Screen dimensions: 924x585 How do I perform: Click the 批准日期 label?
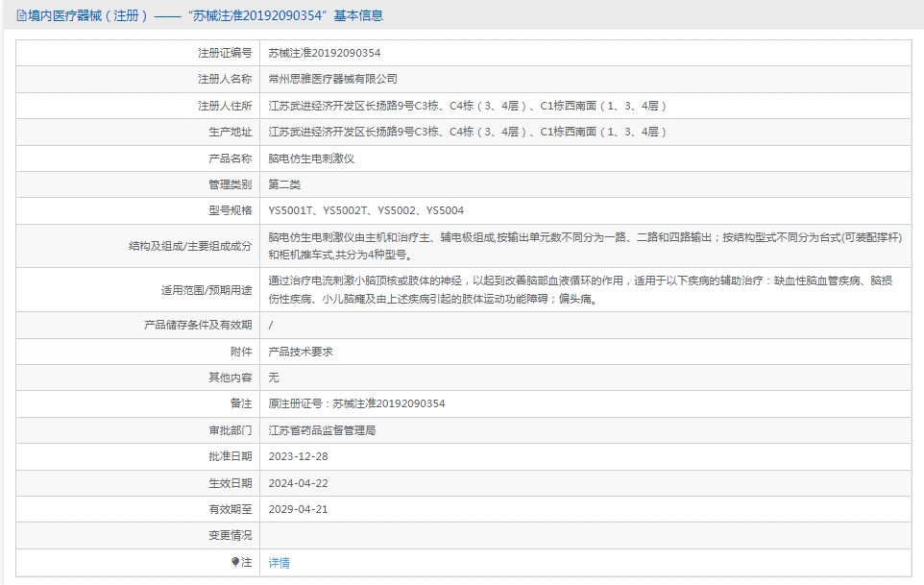click(x=230, y=456)
